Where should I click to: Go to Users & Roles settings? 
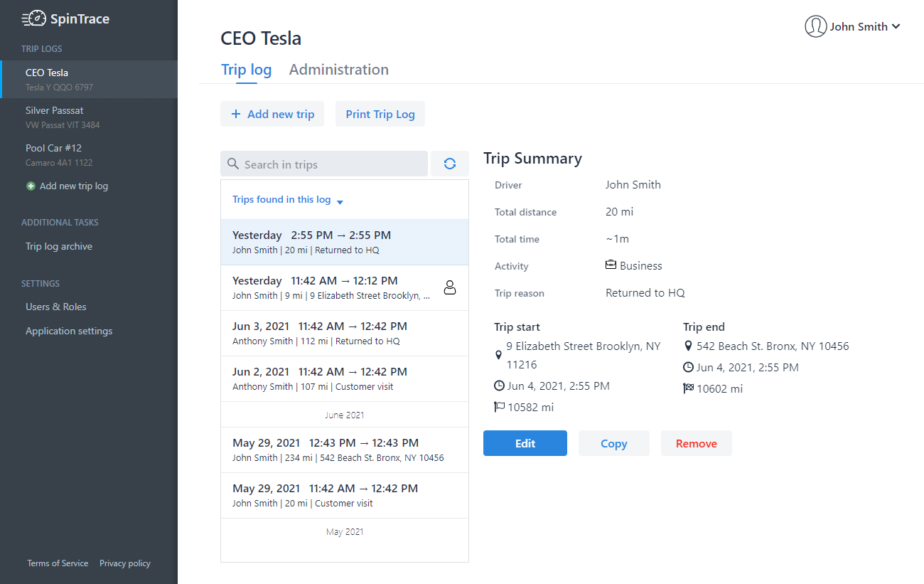pos(56,307)
